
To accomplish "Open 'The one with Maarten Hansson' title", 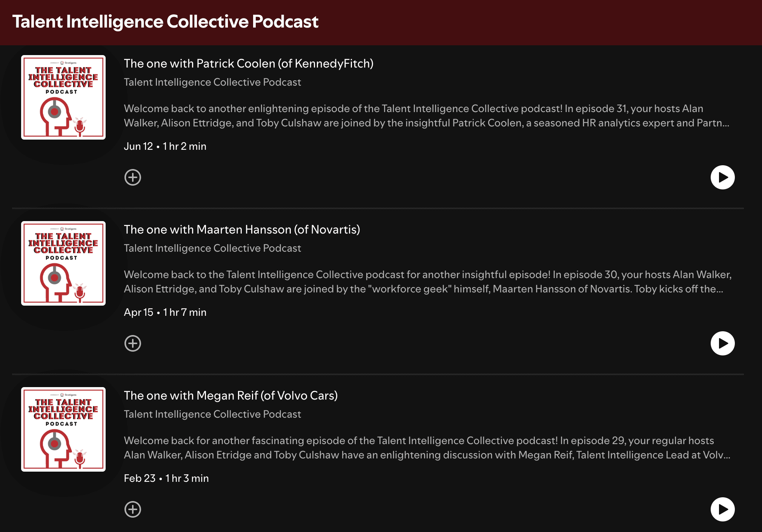I will pyautogui.click(x=242, y=229).
